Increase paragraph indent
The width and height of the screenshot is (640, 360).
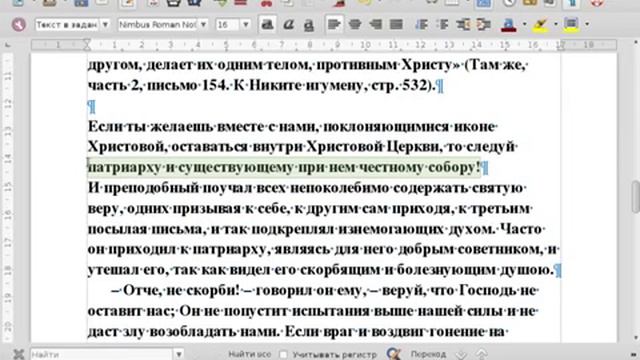[x=483, y=24]
